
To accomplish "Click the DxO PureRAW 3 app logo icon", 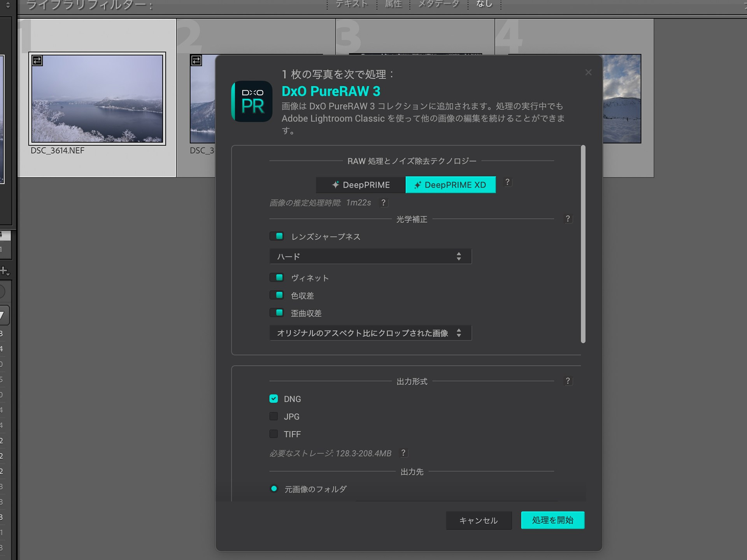I will tap(251, 101).
